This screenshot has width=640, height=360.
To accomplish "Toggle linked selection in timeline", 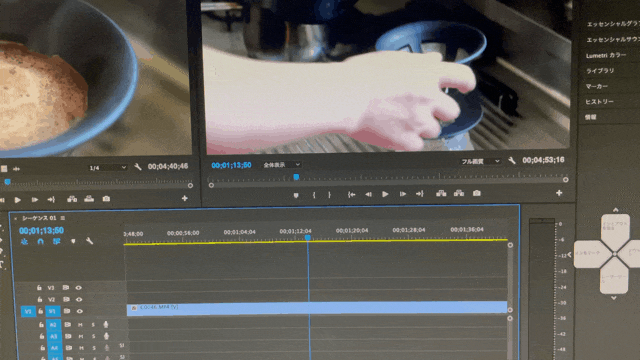I will pos(56,242).
